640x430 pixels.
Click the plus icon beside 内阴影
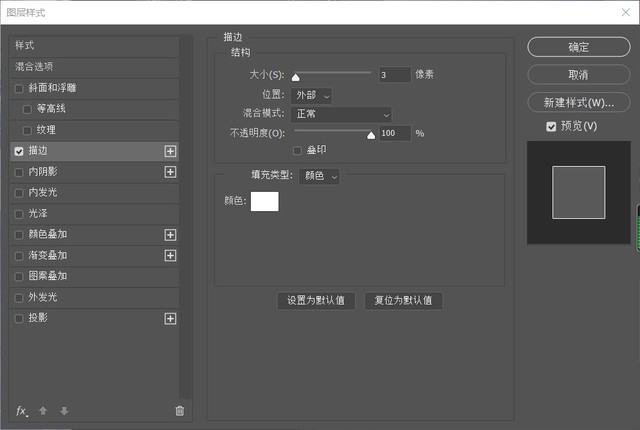pos(170,172)
